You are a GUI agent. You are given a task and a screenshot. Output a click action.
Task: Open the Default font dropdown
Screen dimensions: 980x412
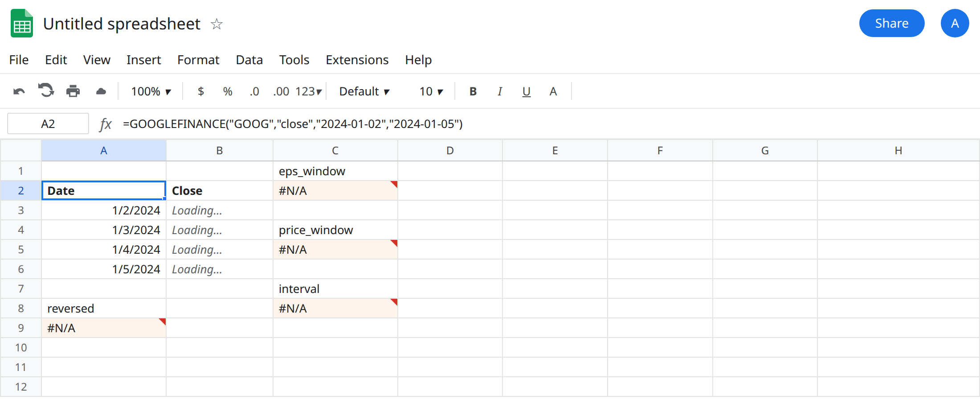click(x=364, y=91)
